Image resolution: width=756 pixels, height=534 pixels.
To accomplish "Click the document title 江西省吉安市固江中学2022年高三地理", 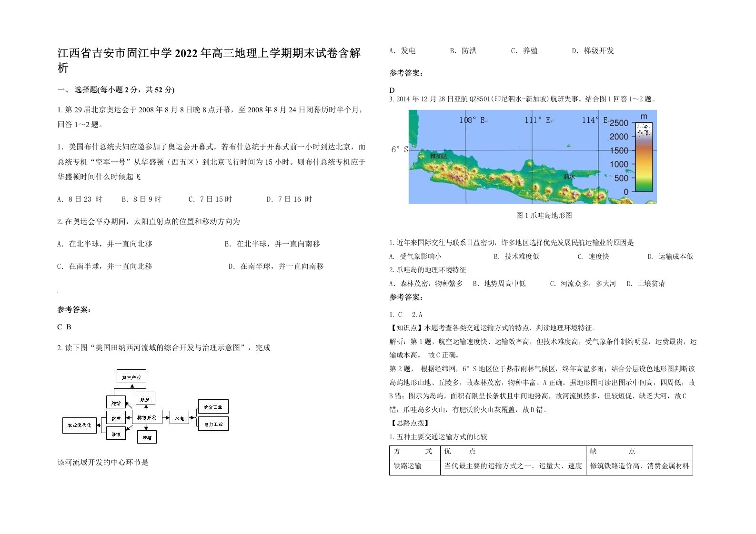I will click(209, 61).
